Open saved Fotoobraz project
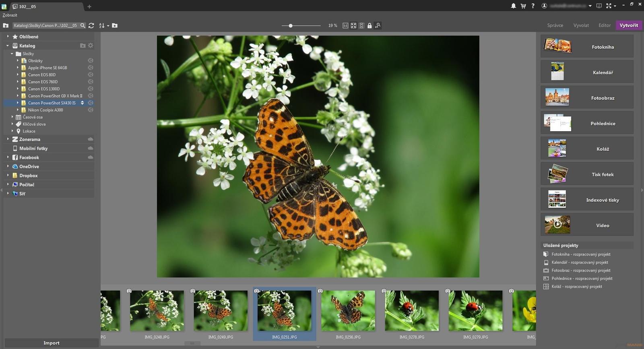The height and width of the screenshot is (349, 644). pos(581,271)
